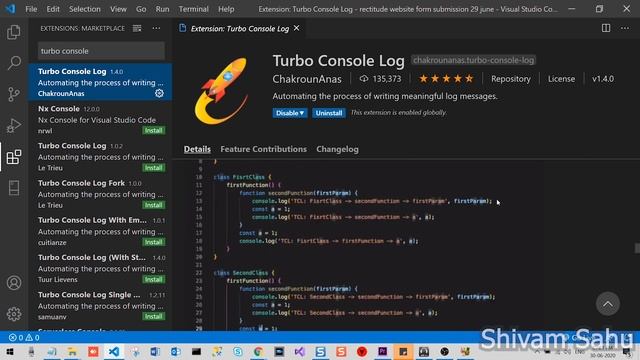The width and height of the screenshot is (640, 360).
Task: Click the ChakrounAnas publisher name
Action: (x=307, y=79)
